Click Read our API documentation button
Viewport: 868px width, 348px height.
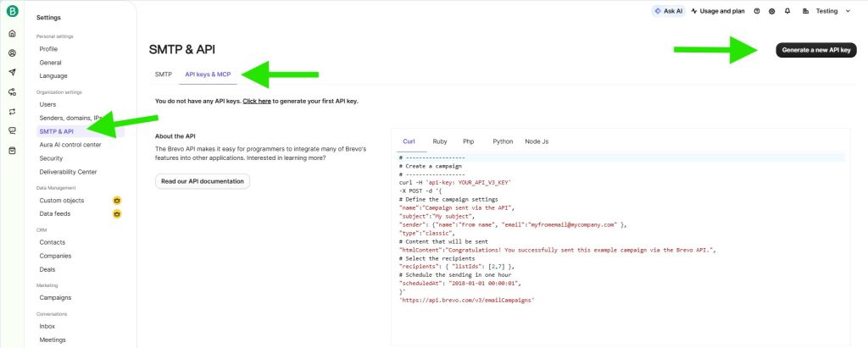click(x=203, y=181)
